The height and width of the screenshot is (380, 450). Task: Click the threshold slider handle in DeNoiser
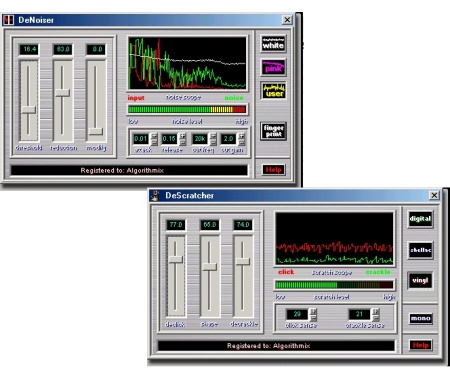tap(29, 110)
